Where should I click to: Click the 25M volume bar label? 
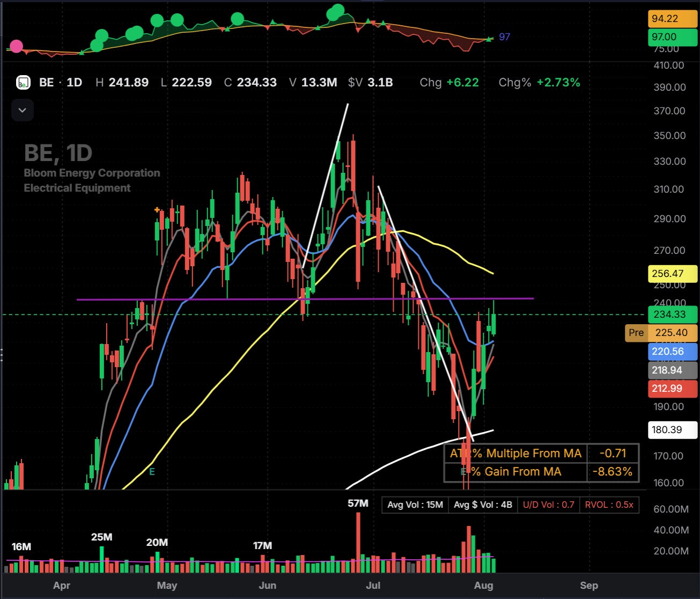101,537
